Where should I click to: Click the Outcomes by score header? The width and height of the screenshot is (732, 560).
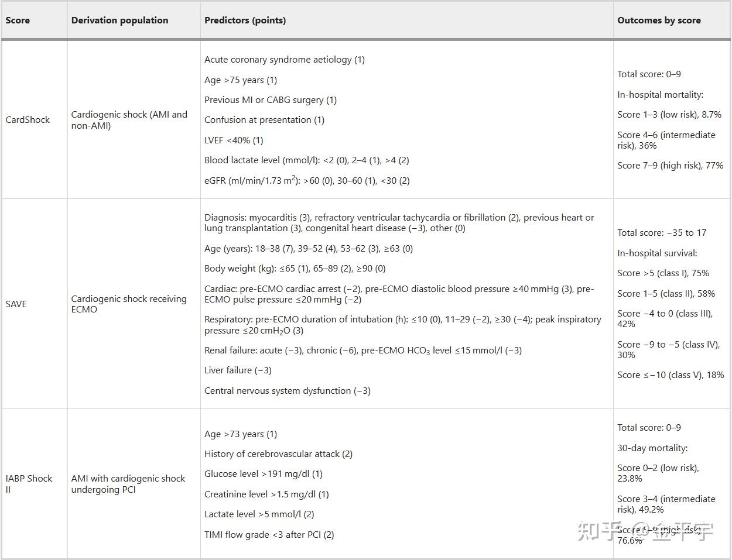[x=659, y=20]
